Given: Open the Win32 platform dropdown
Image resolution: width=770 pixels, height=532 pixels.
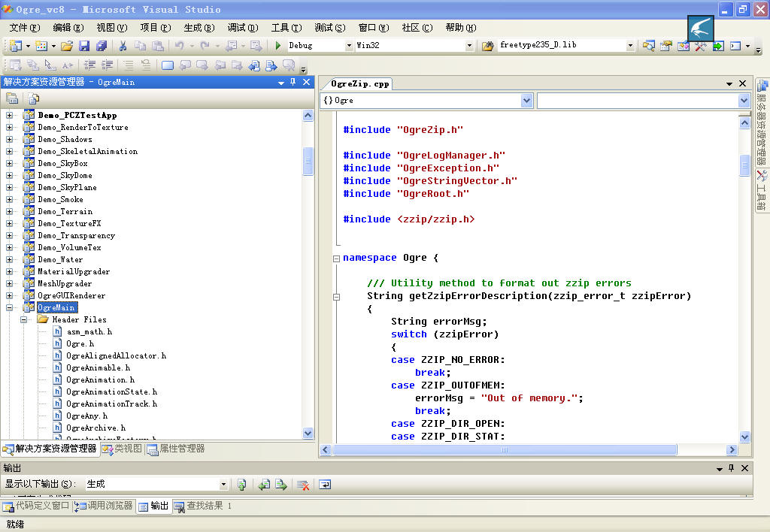Looking at the screenshot, I should pos(469,46).
